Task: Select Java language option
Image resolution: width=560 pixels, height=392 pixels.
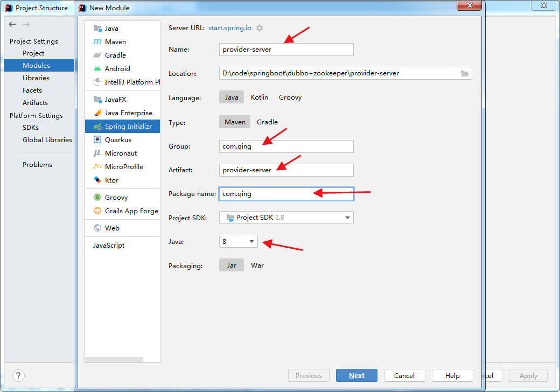Action: 232,97
